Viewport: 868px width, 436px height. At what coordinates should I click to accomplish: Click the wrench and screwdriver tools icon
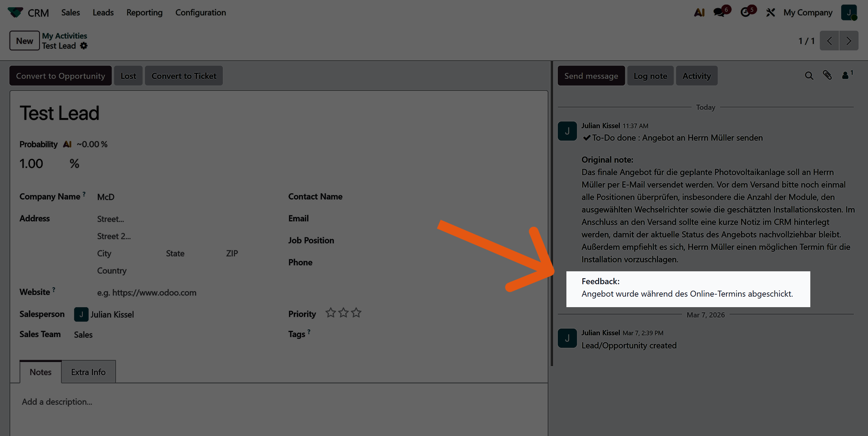pos(770,13)
